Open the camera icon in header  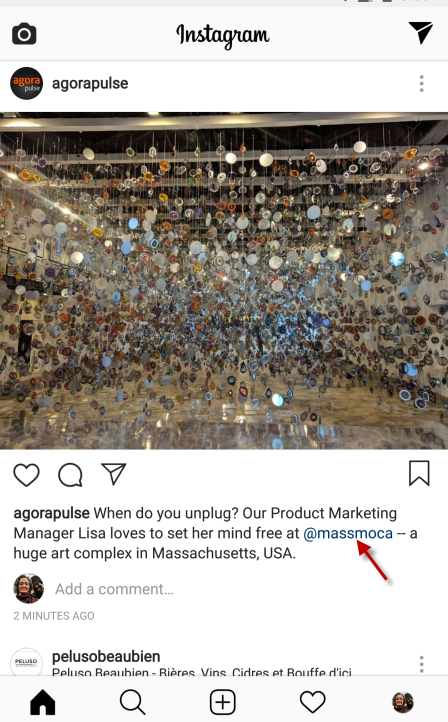click(x=24, y=34)
